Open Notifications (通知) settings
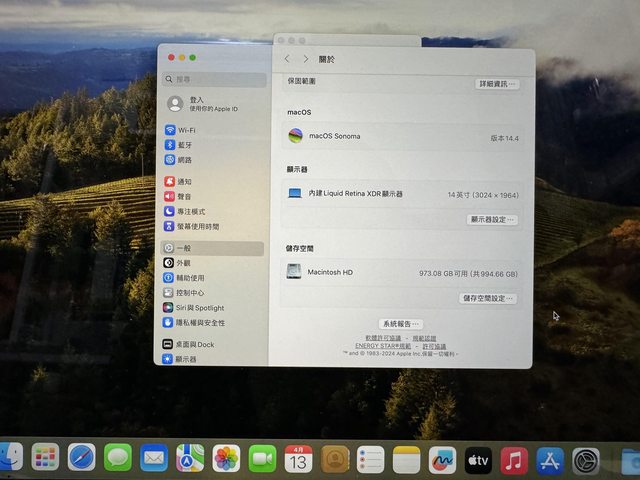Image resolution: width=640 pixels, height=480 pixels. 178,181
